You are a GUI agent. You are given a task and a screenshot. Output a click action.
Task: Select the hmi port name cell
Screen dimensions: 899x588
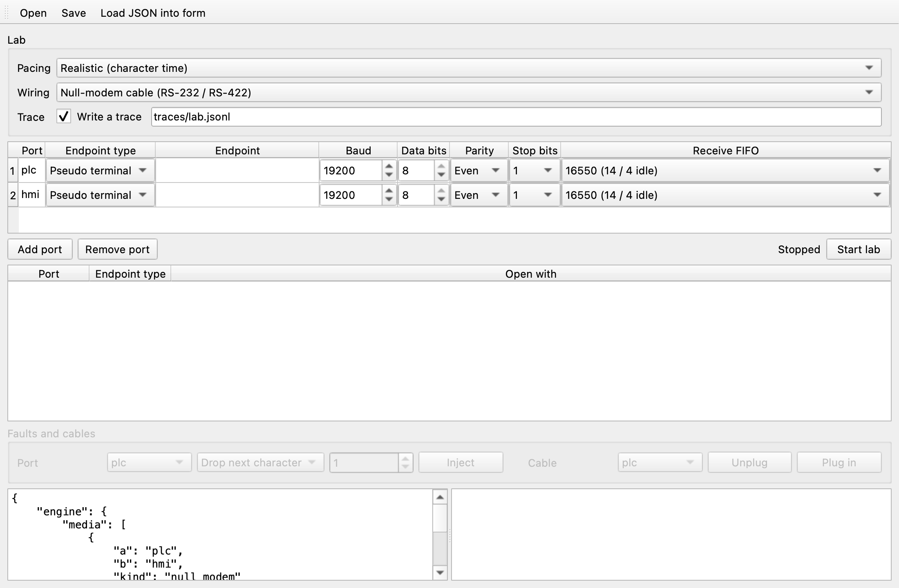pyautogui.click(x=32, y=195)
